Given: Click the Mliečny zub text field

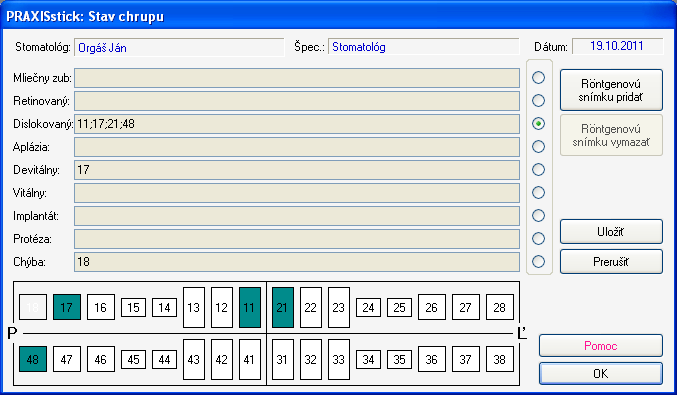Looking at the screenshot, I should (297, 78).
